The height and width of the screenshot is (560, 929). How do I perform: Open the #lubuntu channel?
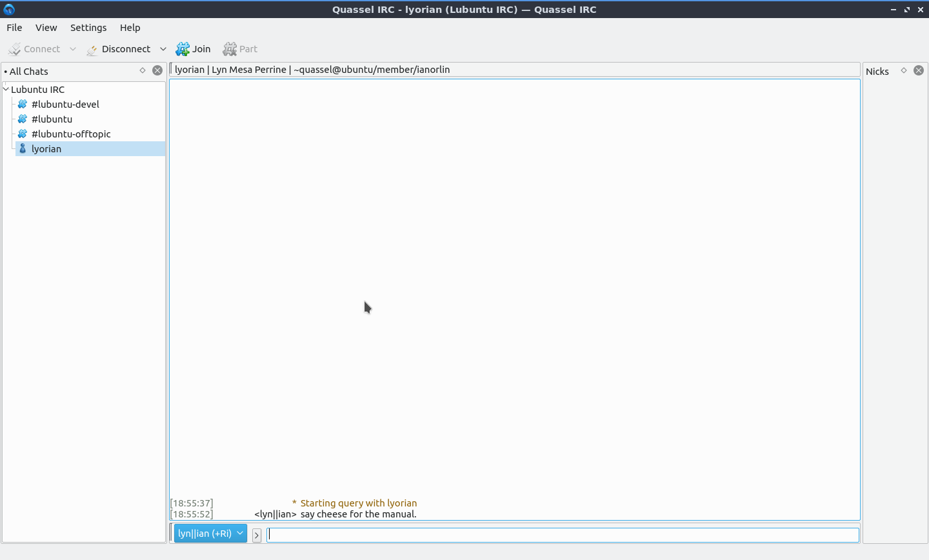52,119
